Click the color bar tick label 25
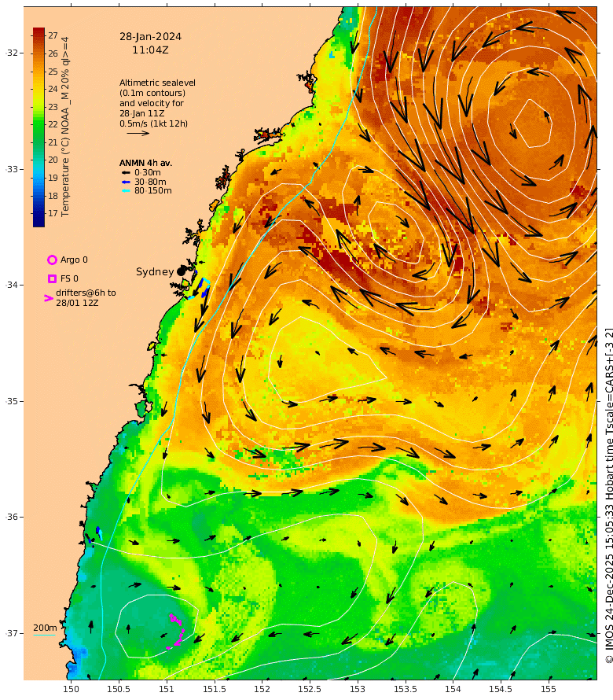Viewport: 613px width, 700px height. [53, 72]
